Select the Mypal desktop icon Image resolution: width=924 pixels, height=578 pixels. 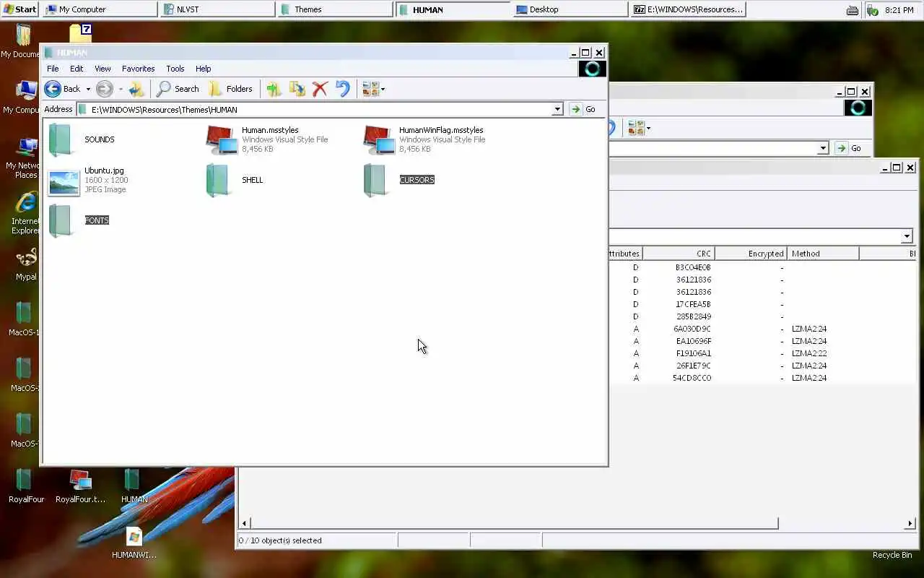coord(27,259)
